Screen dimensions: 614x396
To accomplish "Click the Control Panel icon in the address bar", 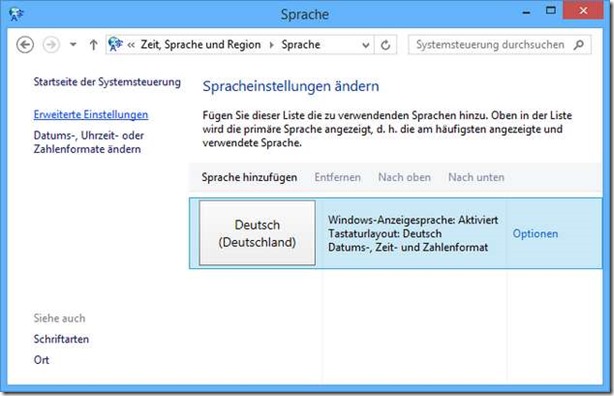I will [x=116, y=44].
